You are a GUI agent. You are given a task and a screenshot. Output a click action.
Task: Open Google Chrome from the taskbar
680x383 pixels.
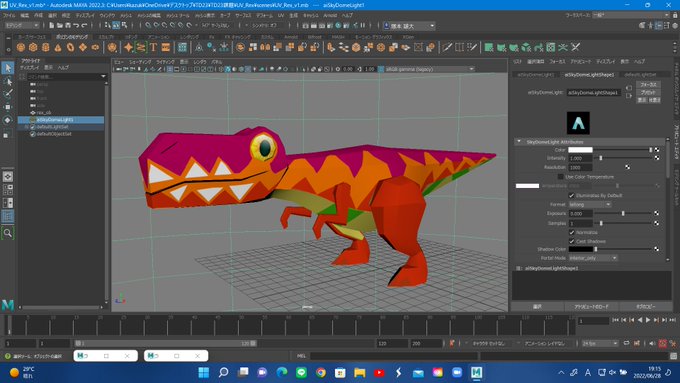coord(320,372)
